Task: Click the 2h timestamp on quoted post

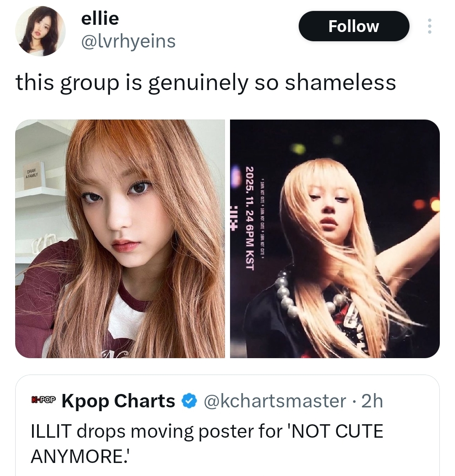Action: [372, 401]
